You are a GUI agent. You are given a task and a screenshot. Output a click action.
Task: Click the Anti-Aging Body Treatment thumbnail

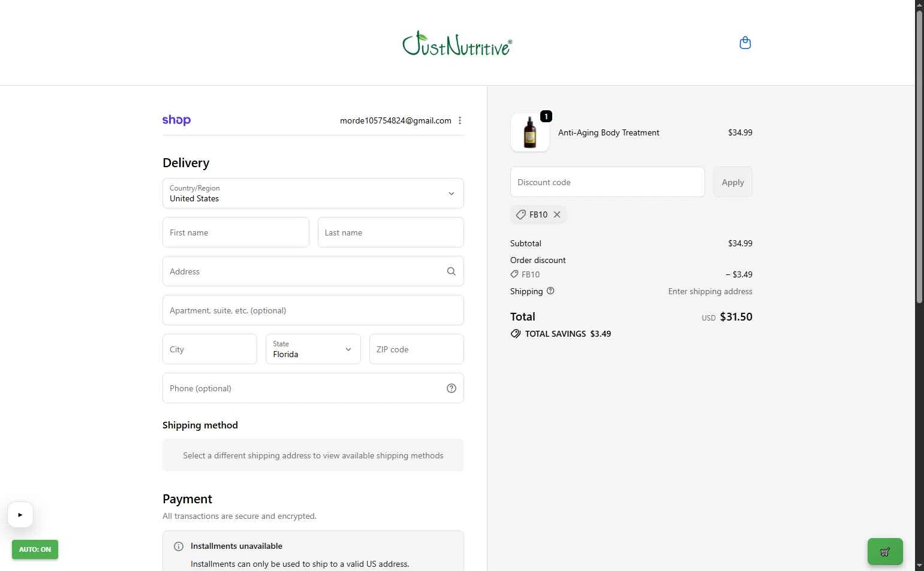[x=530, y=132]
